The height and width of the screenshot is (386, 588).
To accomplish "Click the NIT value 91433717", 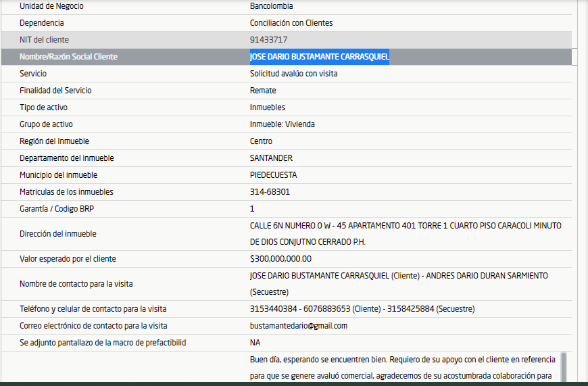I will [x=268, y=40].
